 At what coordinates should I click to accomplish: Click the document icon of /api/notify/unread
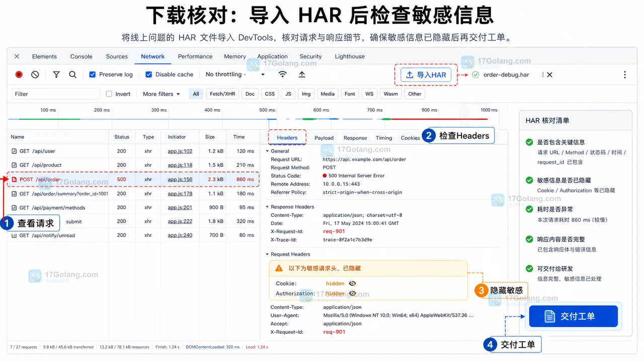coord(14,235)
